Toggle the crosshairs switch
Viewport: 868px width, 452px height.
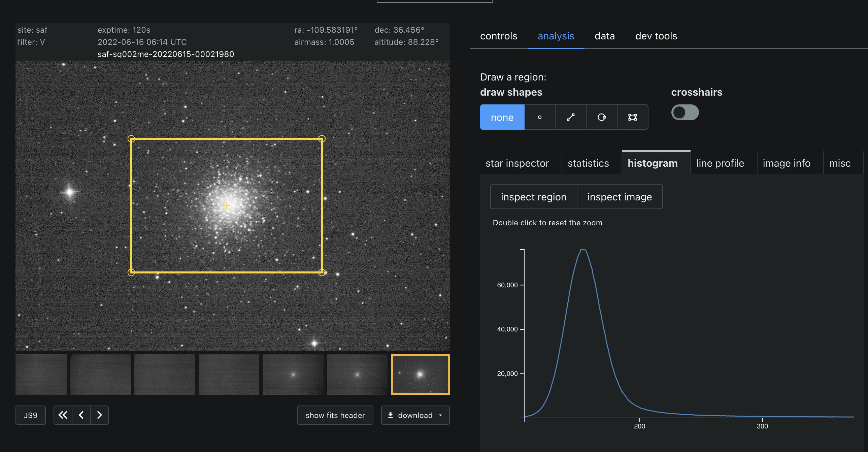pyautogui.click(x=685, y=112)
